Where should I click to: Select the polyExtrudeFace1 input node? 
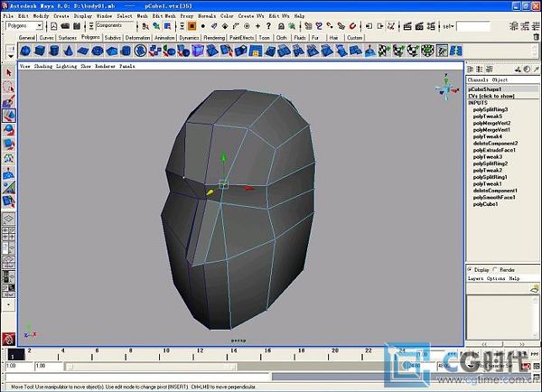tap(494, 150)
